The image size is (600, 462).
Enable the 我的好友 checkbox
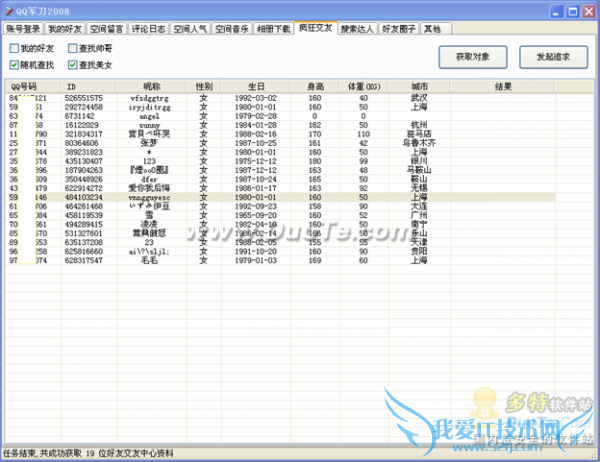coord(14,48)
